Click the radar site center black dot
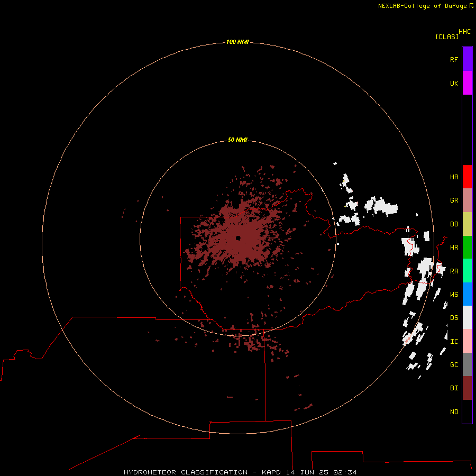 click(238, 238)
